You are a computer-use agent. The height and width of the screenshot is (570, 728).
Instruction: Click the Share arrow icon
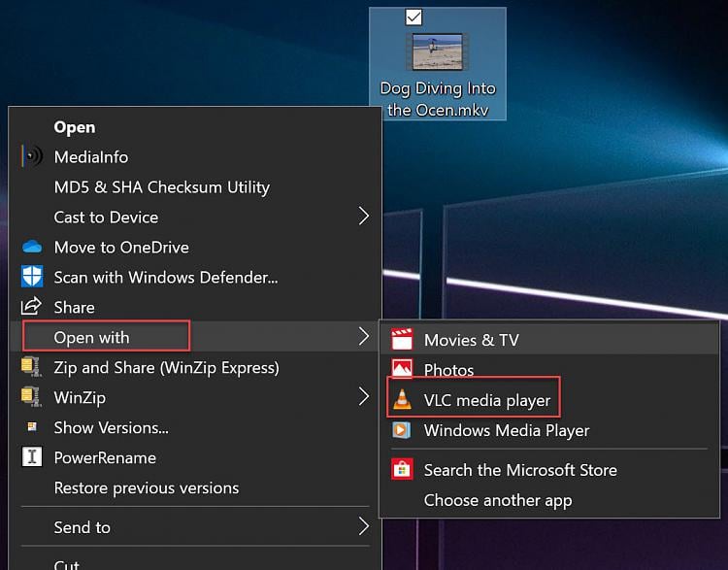tap(32, 306)
